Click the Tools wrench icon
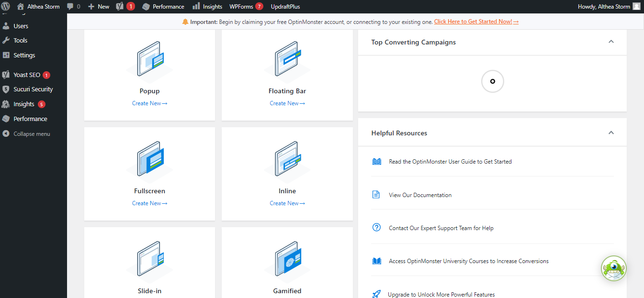The width and height of the screenshot is (644, 298). [6, 40]
